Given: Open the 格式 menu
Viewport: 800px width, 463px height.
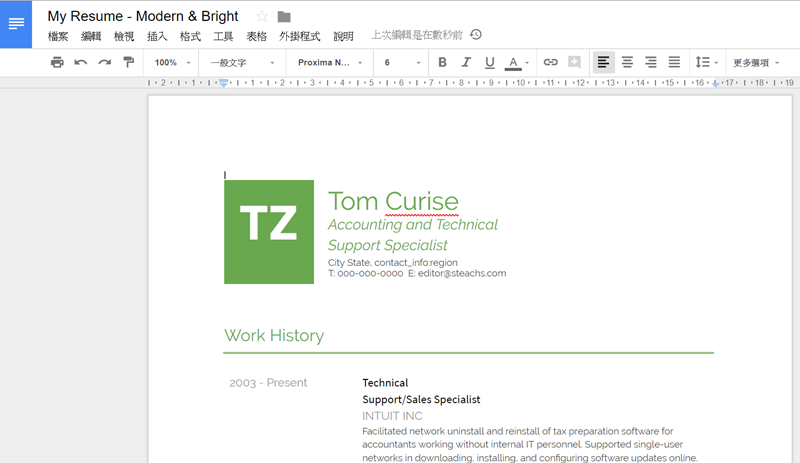Looking at the screenshot, I should (190, 36).
